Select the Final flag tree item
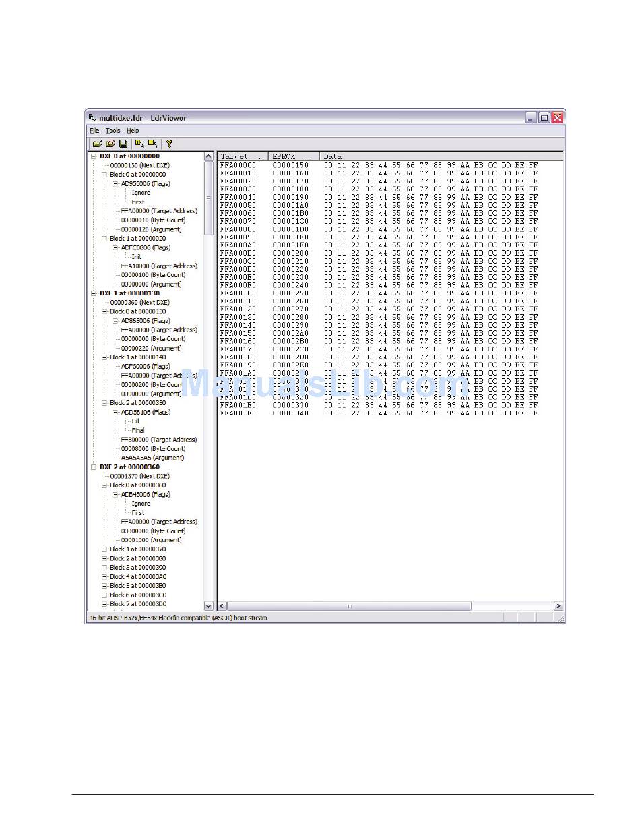The height and width of the screenshot is (840, 640). [x=138, y=430]
